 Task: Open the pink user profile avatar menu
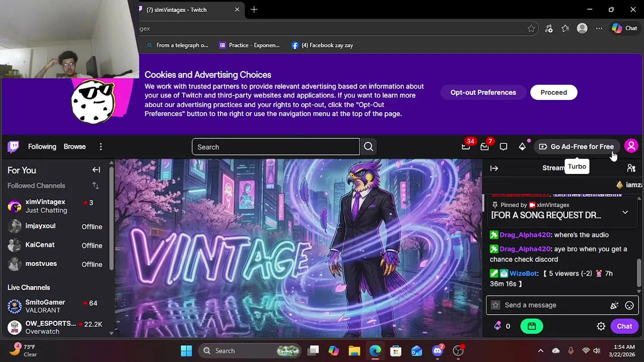tap(631, 146)
